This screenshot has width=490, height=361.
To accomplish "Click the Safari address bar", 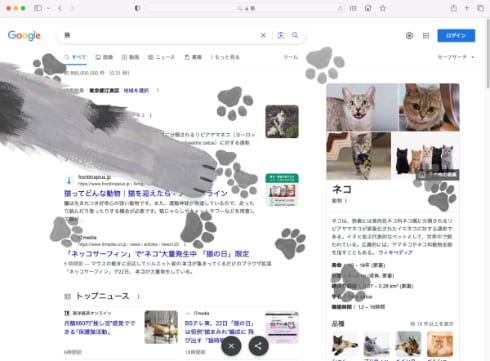I will tap(246, 8).
